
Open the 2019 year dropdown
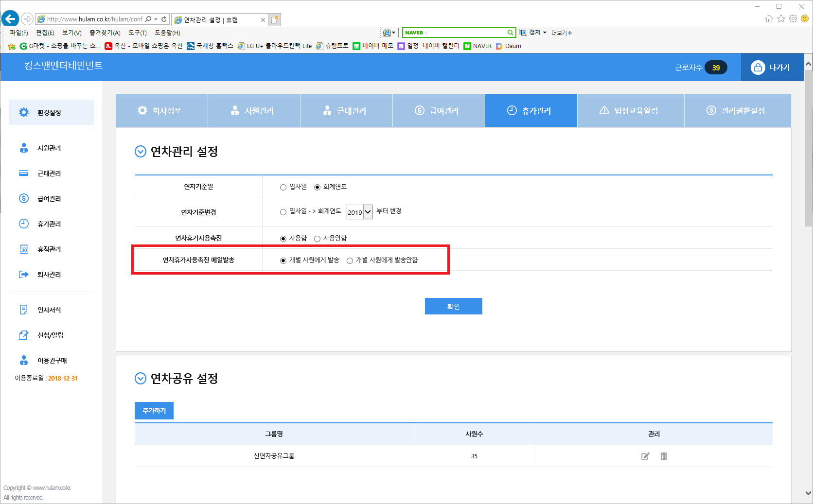(x=359, y=212)
